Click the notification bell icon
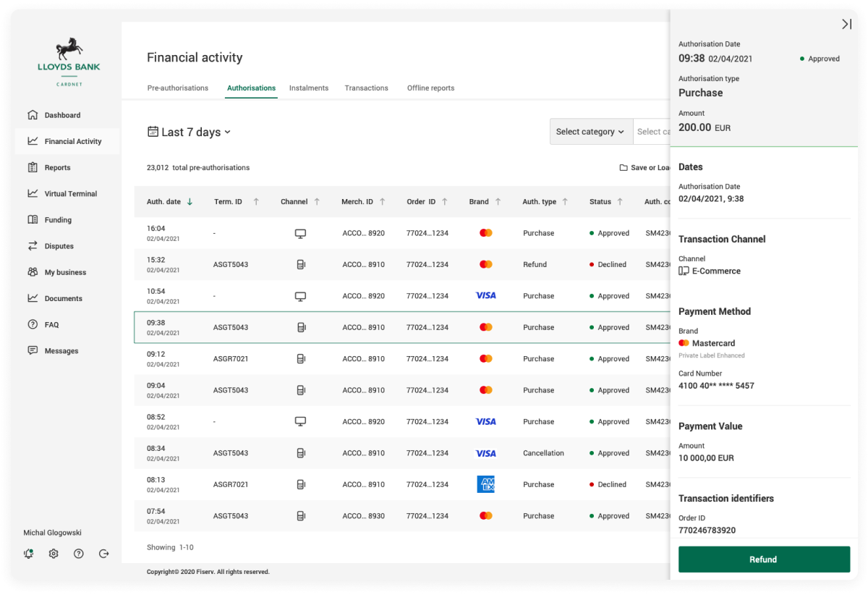Viewport: 868px width, 595px height. point(29,553)
